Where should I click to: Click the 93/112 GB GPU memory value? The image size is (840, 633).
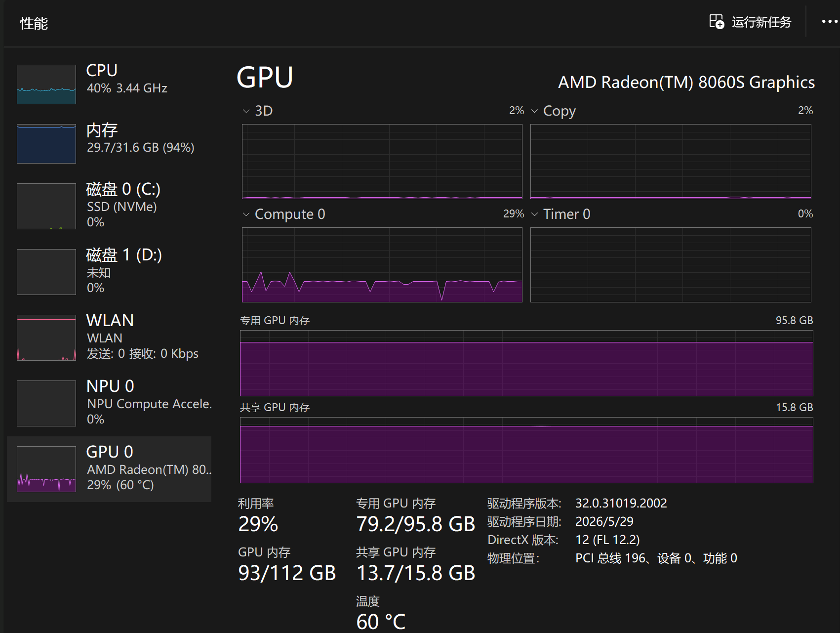[x=287, y=573]
